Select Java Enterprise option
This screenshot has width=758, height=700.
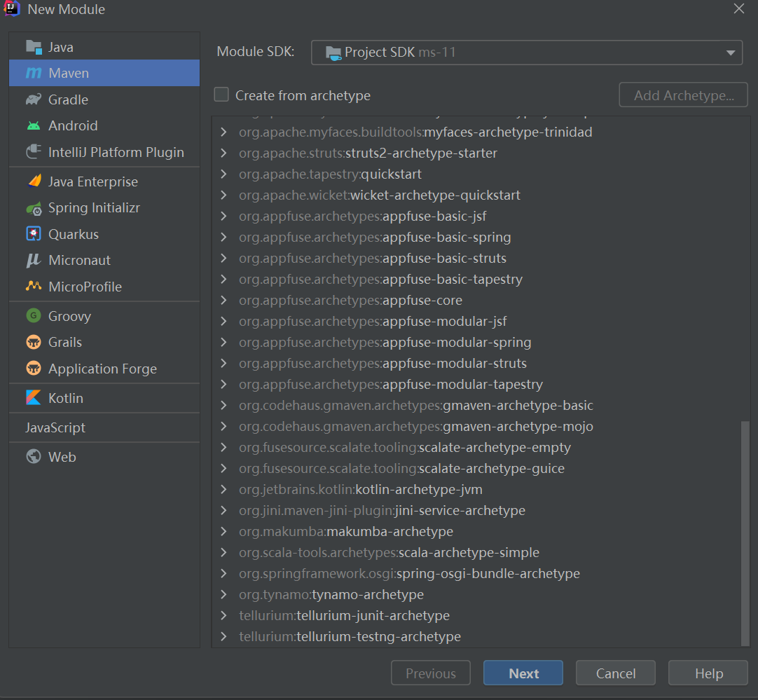tap(104, 181)
